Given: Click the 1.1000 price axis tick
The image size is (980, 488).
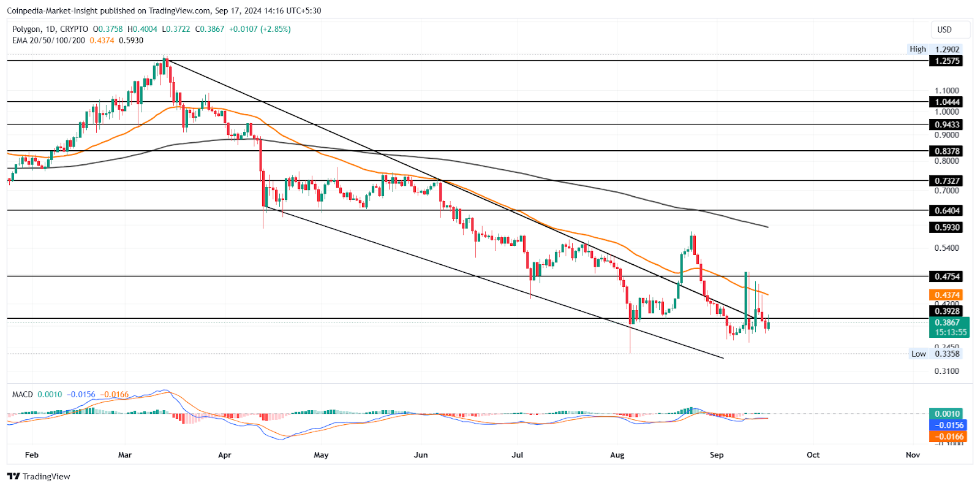Looking at the screenshot, I should point(947,91).
